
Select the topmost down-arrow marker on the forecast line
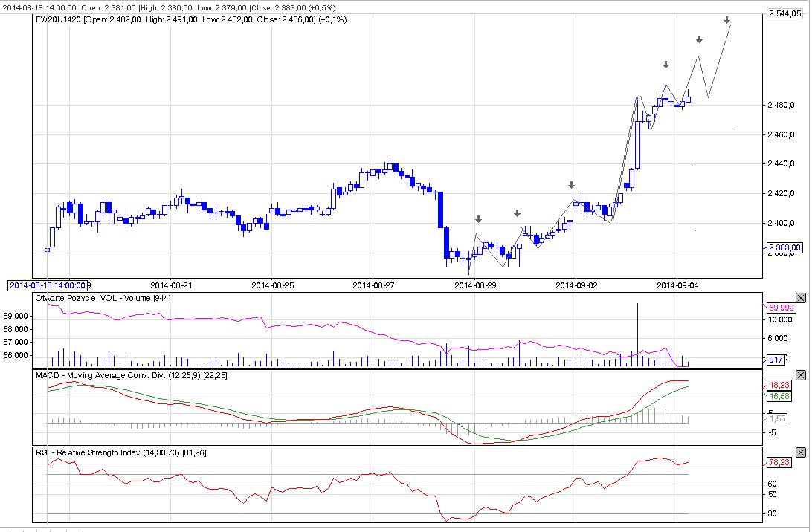(726, 20)
